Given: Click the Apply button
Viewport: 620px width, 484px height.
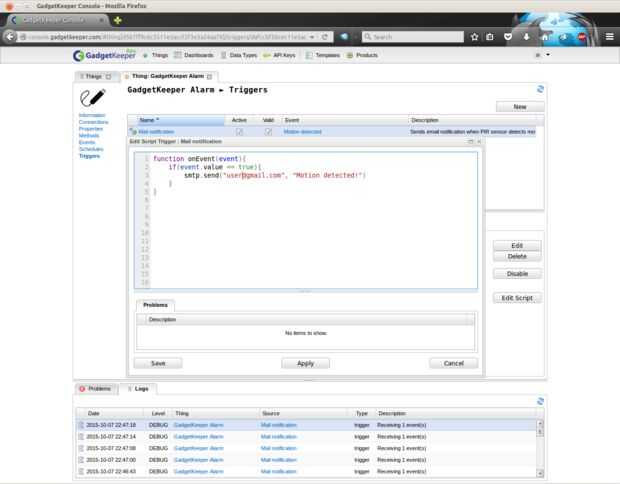Looking at the screenshot, I should [x=306, y=363].
